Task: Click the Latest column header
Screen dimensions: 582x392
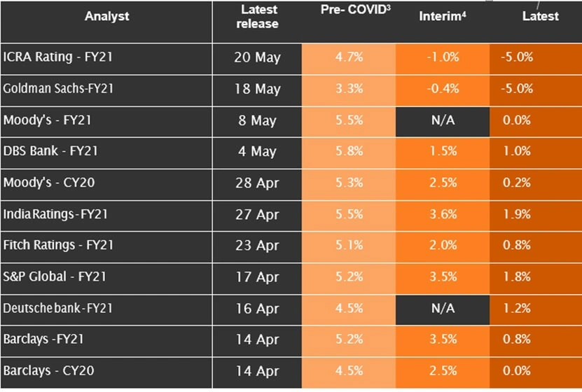Action: tap(540, 16)
